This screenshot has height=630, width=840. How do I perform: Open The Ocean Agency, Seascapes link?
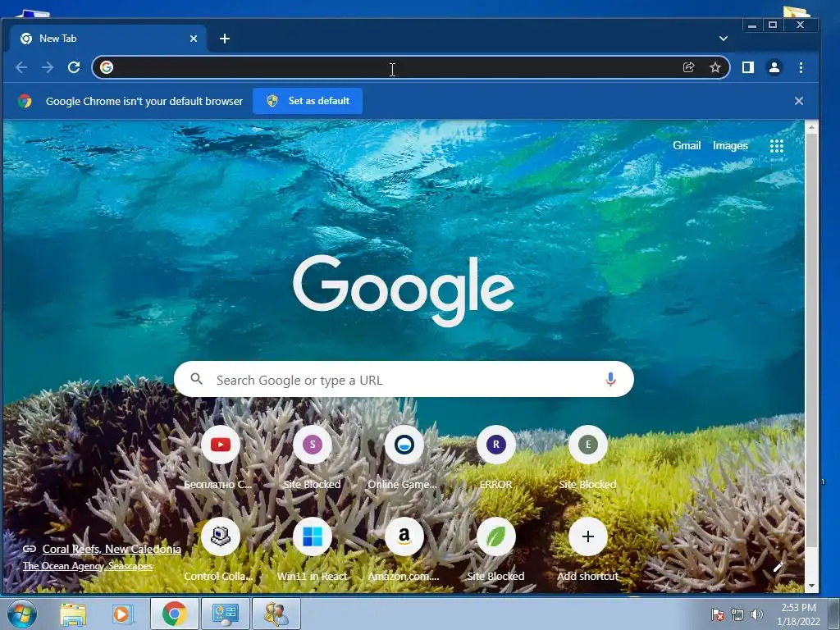pyautogui.click(x=88, y=566)
